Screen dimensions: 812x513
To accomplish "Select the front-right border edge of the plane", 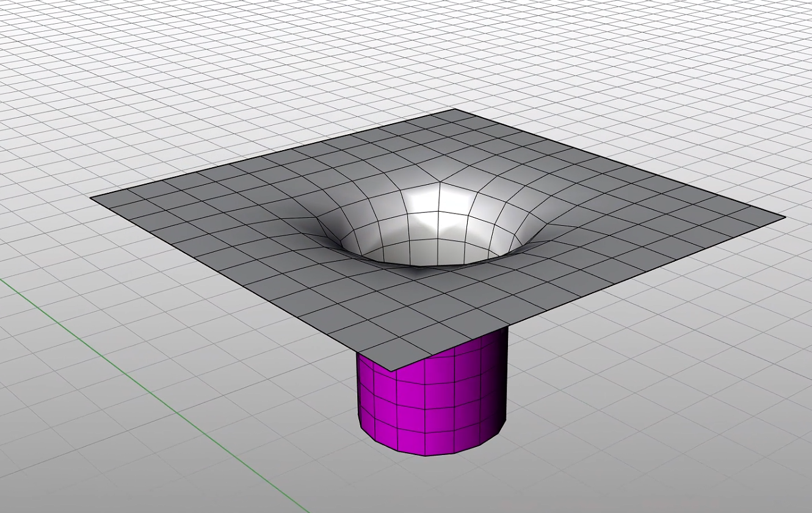I will click(x=586, y=293).
